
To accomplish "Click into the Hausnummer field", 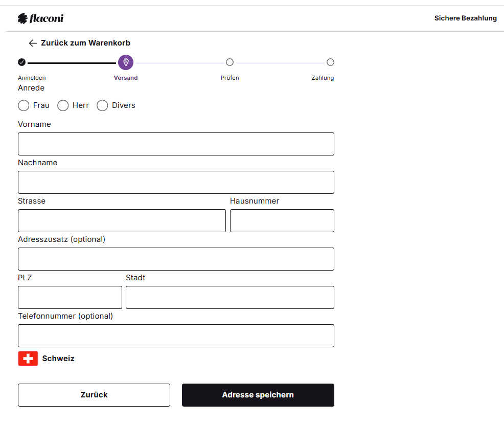I will [x=282, y=220].
